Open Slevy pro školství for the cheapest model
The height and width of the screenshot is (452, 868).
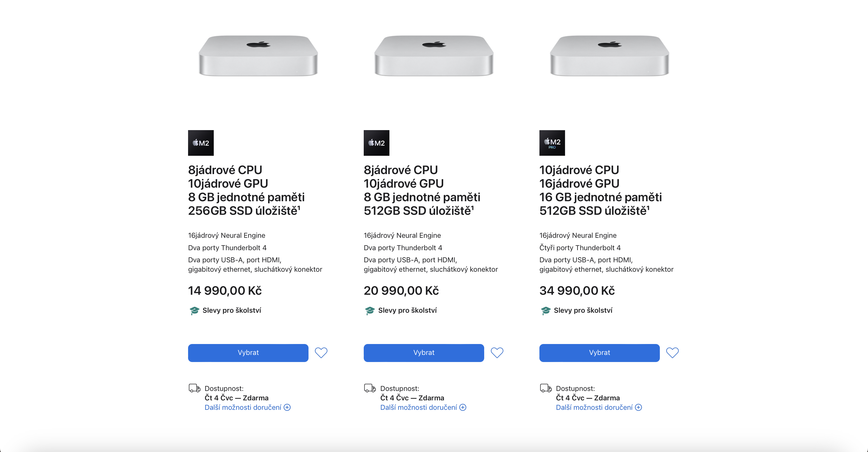(x=232, y=311)
